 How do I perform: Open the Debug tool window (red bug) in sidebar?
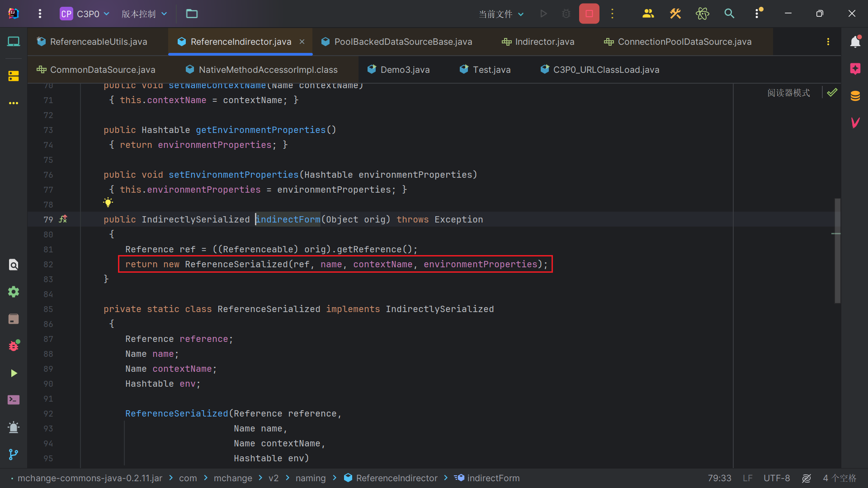[x=14, y=346]
